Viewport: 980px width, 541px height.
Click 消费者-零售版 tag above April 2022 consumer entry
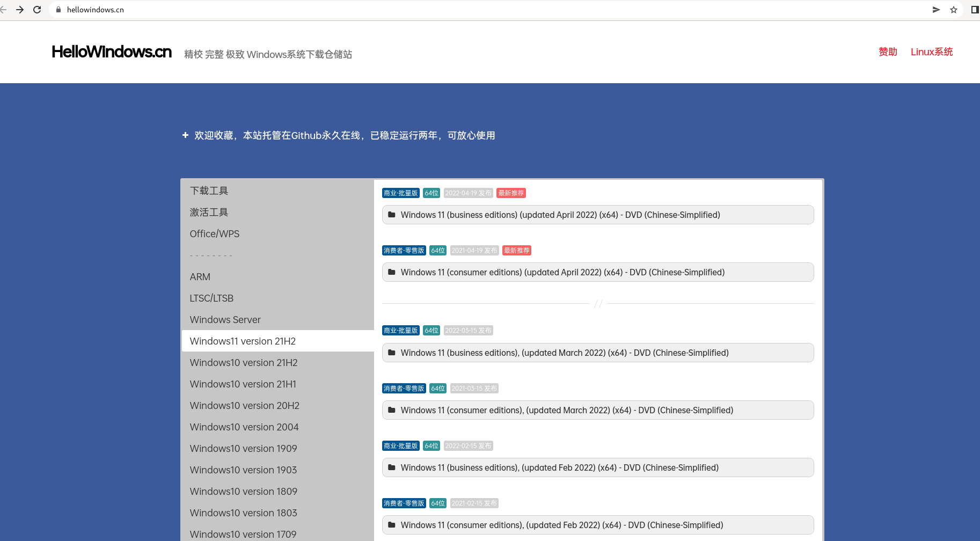(404, 250)
